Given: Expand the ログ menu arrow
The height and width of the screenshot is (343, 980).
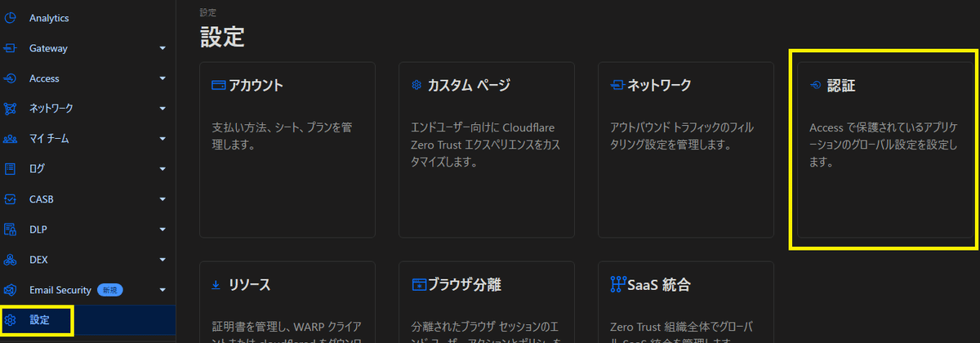Looking at the screenshot, I should 163,169.
